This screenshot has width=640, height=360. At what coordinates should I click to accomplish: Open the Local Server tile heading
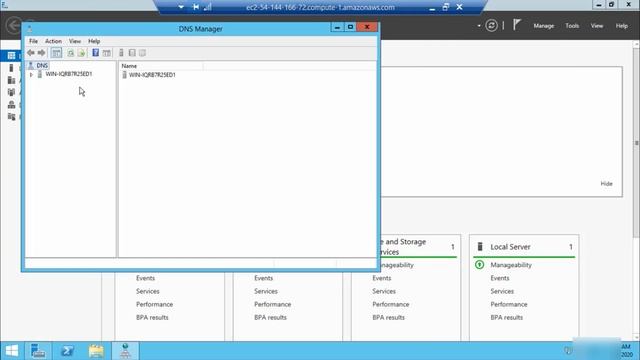pyautogui.click(x=510, y=247)
